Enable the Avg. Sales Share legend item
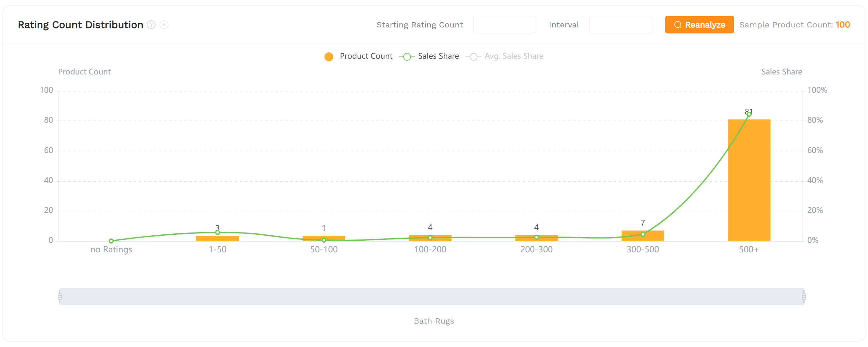Screen dimensions: 868x347 (504, 56)
